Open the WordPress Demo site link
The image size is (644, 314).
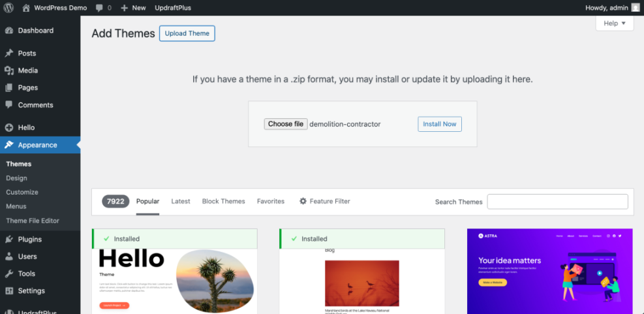click(x=61, y=8)
